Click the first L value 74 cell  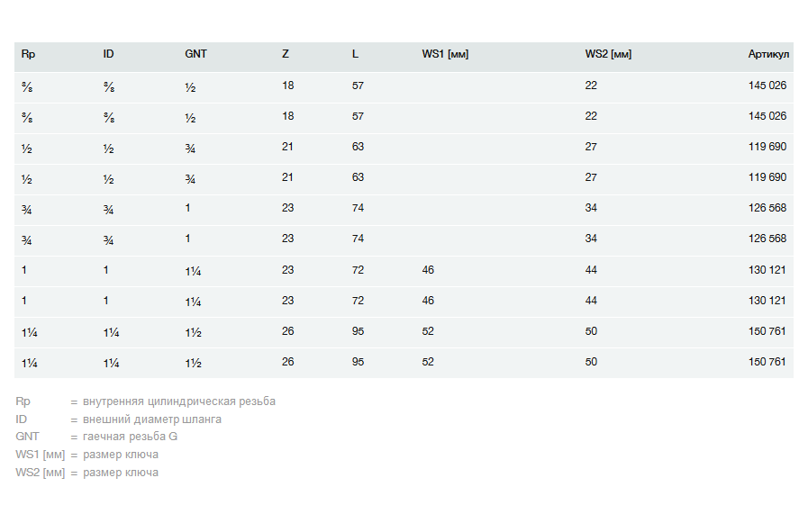tap(358, 208)
